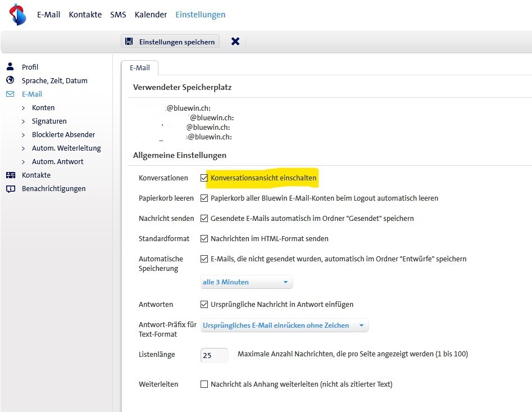
Task: Click the X cancel icon in toolbar
Action: 235,41
